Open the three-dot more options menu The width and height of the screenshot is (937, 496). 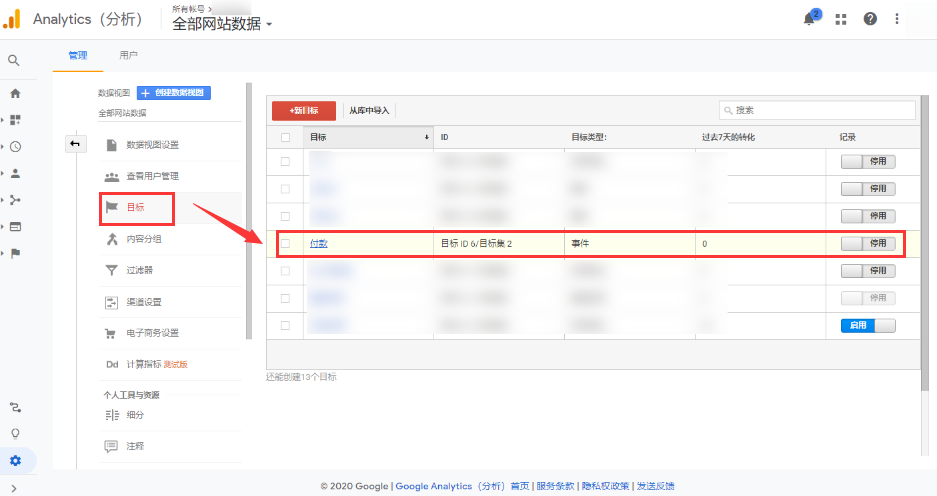point(897,19)
